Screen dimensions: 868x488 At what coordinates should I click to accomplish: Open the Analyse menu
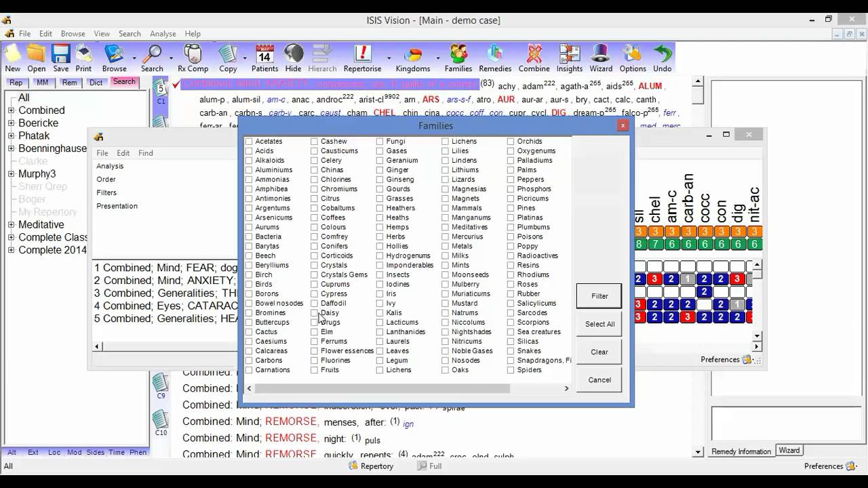pyautogui.click(x=163, y=34)
